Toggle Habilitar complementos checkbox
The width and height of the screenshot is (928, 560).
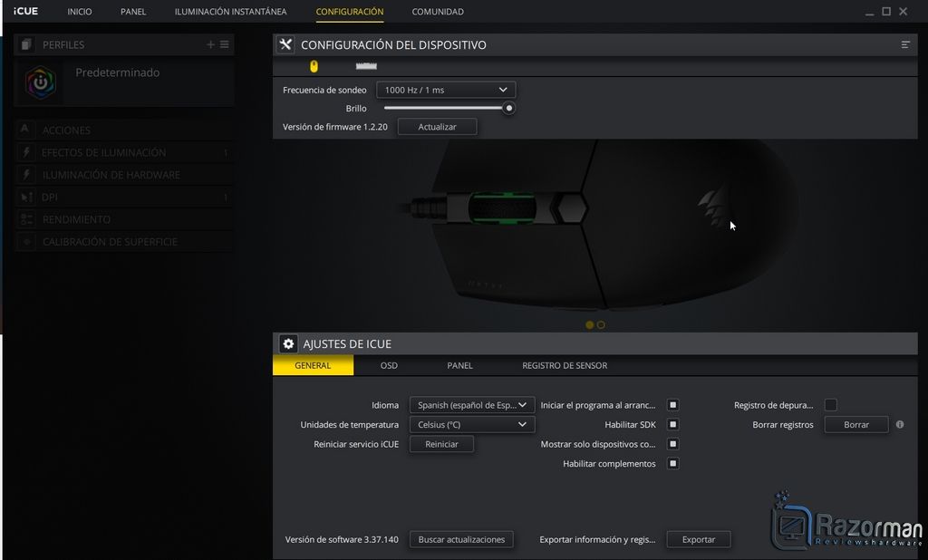click(673, 464)
